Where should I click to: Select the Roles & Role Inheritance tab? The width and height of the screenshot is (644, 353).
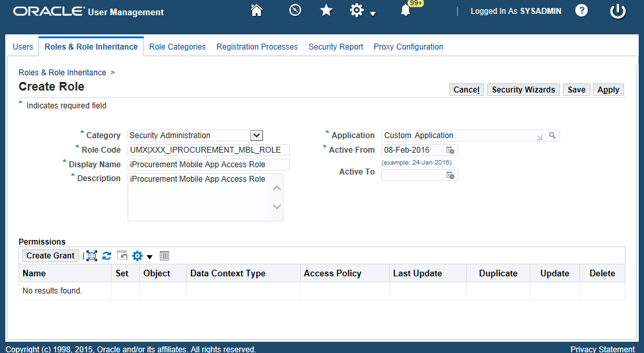click(x=91, y=47)
